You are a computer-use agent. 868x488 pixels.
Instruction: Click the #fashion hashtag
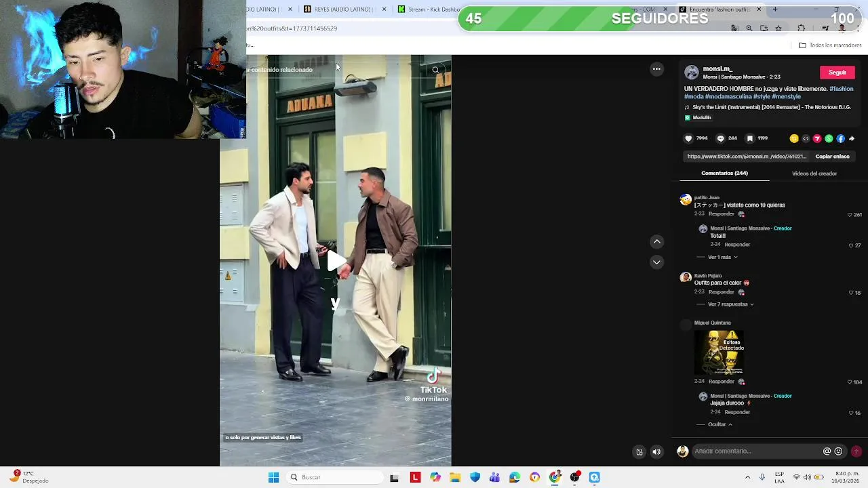point(841,89)
